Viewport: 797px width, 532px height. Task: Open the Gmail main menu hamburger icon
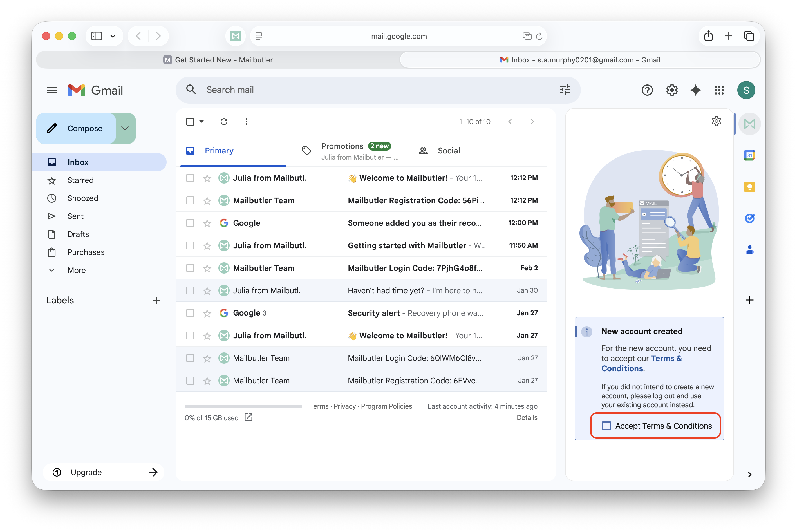(52, 90)
